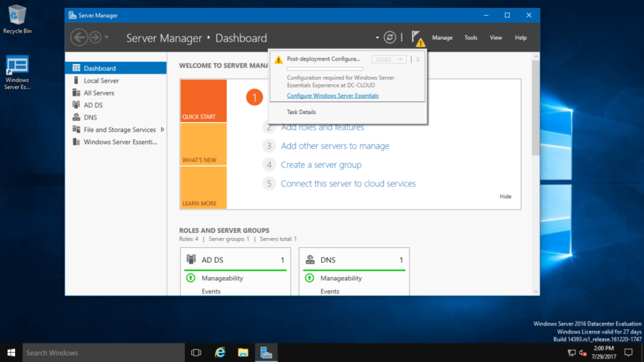Click Events under DNS tile
The height and width of the screenshot is (362, 644).
330,291
